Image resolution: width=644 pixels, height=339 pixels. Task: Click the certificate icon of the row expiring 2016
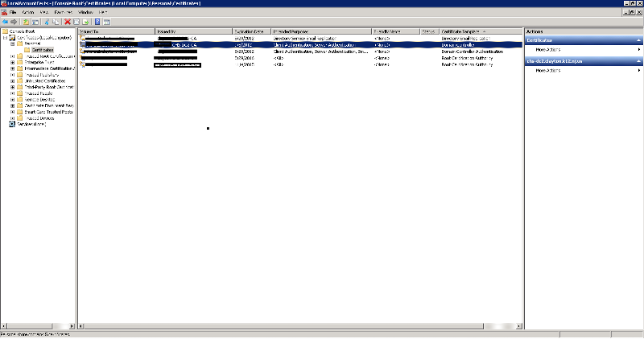(83, 58)
